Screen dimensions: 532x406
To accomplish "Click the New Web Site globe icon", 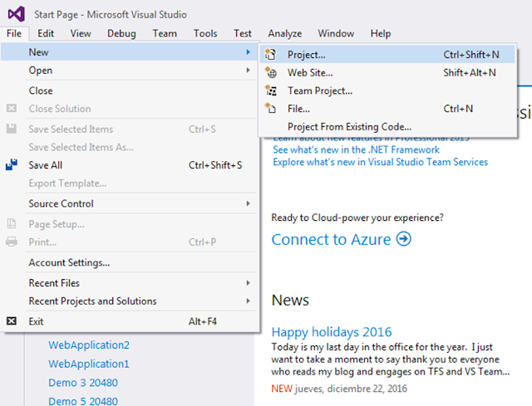I will click(271, 72).
